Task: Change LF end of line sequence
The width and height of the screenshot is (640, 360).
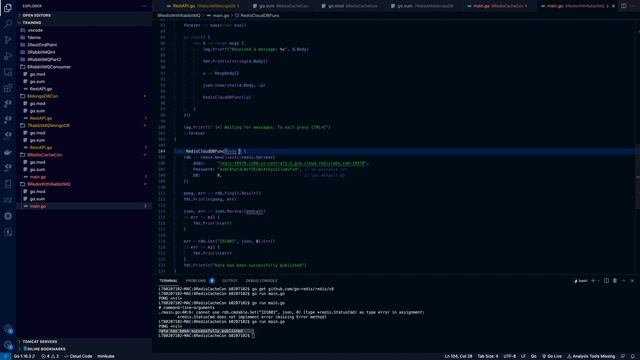Action: coord(523,356)
